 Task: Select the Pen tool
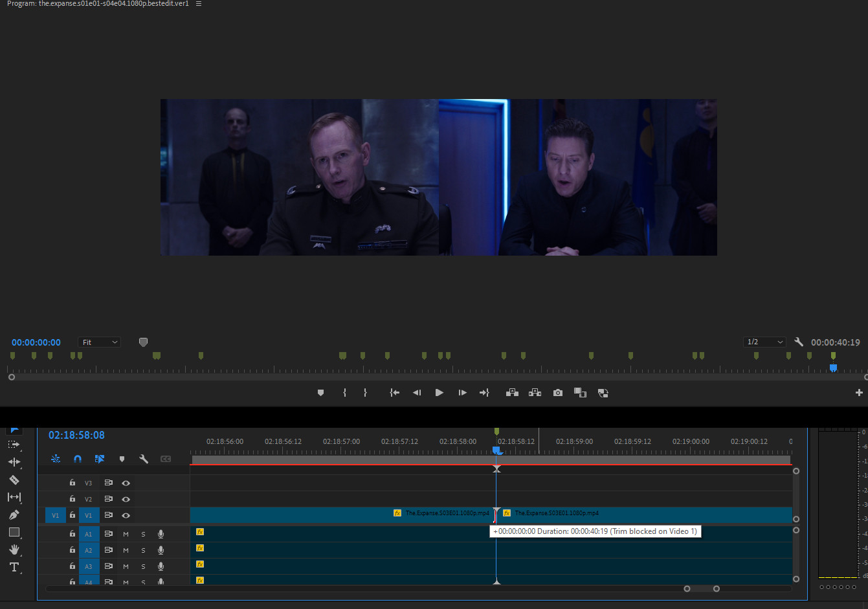(14, 515)
